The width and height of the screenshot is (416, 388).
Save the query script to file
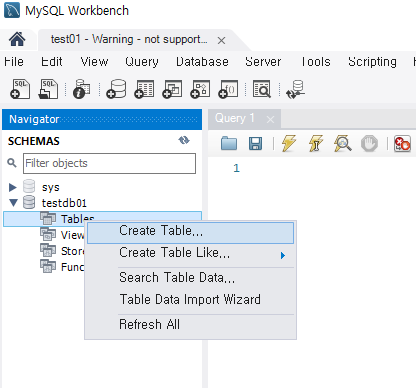coord(255,144)
